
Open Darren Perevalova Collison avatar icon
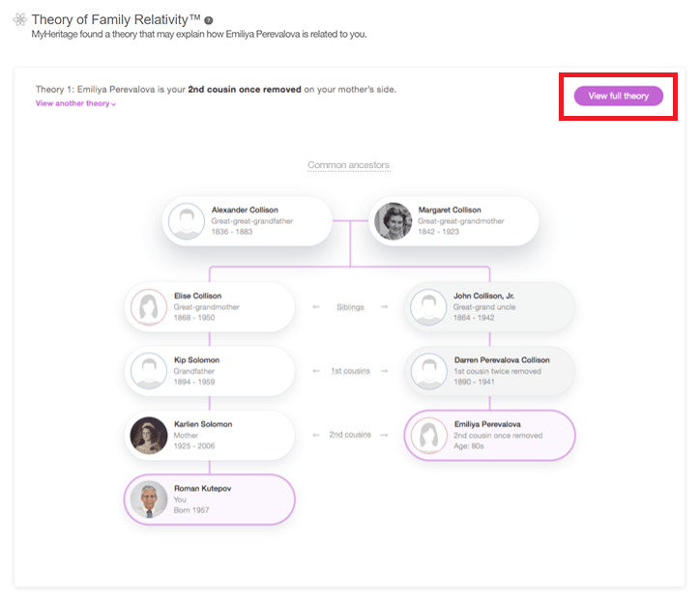click(x=429, y=371)
